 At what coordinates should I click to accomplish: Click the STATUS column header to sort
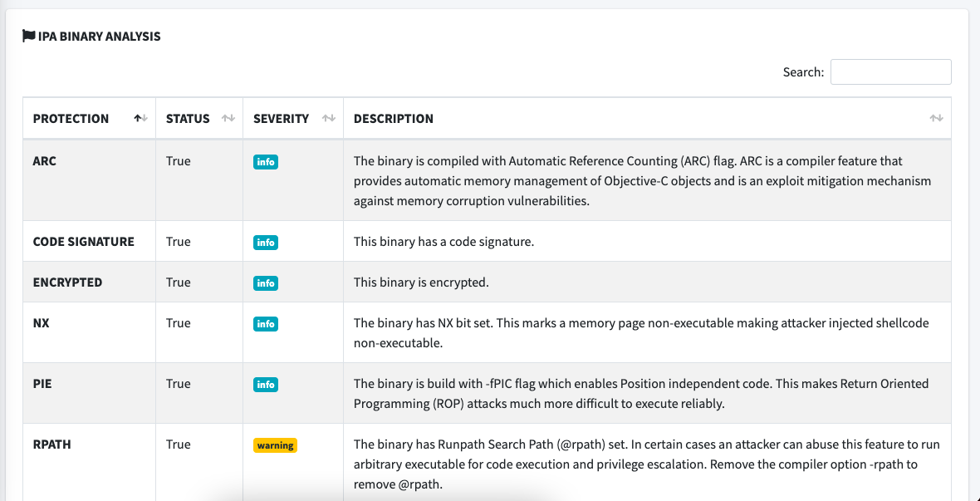[186, 118]
